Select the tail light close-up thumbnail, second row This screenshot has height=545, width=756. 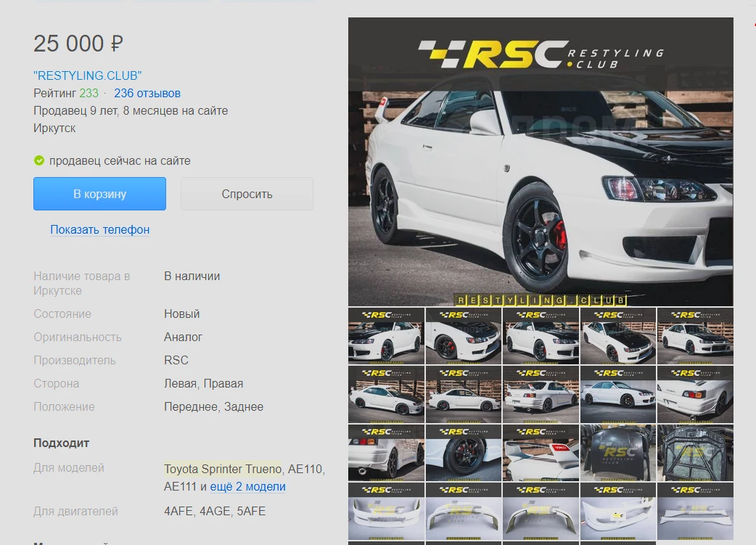[695, 395]
